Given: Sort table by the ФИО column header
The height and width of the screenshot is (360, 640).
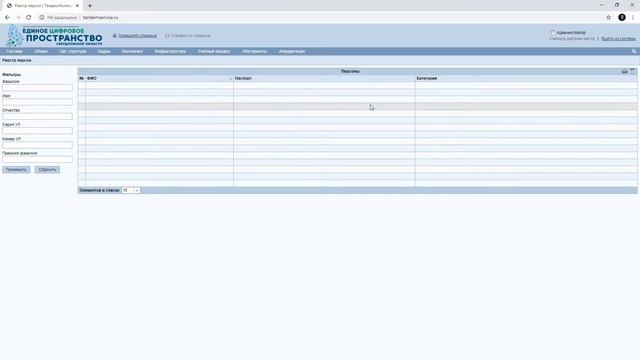Looking at the screenshot, I should (x=159, y=78).
